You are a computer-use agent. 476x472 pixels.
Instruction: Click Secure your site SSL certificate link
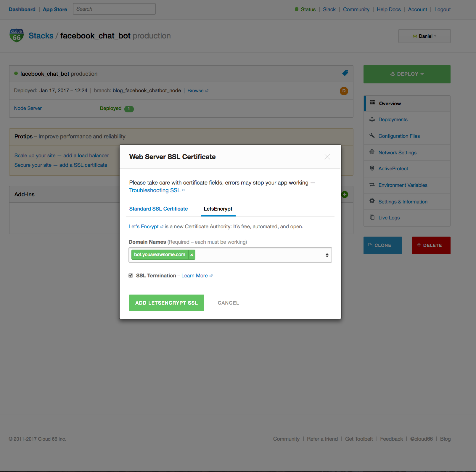[61, 165]
